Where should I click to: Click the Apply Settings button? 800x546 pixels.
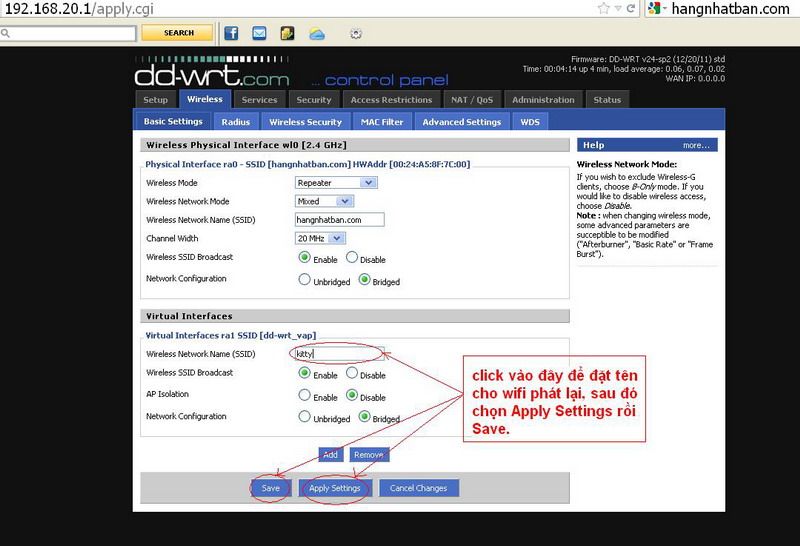(335, 488)
